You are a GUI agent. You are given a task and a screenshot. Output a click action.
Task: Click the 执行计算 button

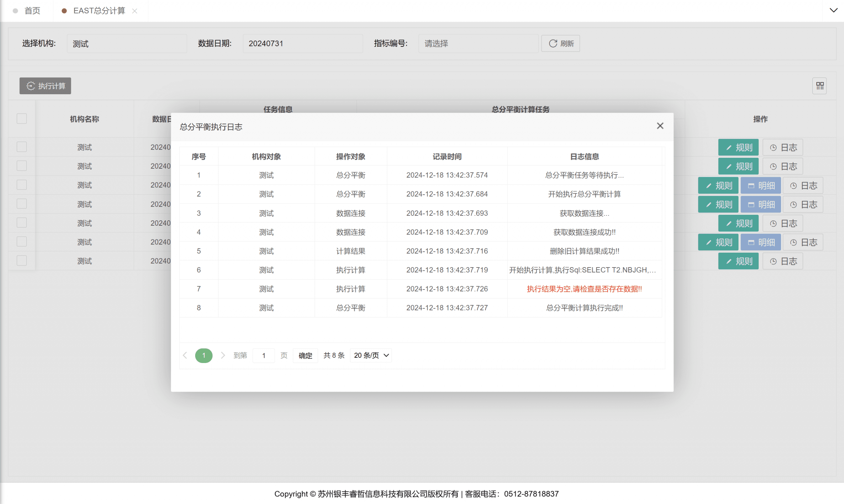[x=45, y=86]
